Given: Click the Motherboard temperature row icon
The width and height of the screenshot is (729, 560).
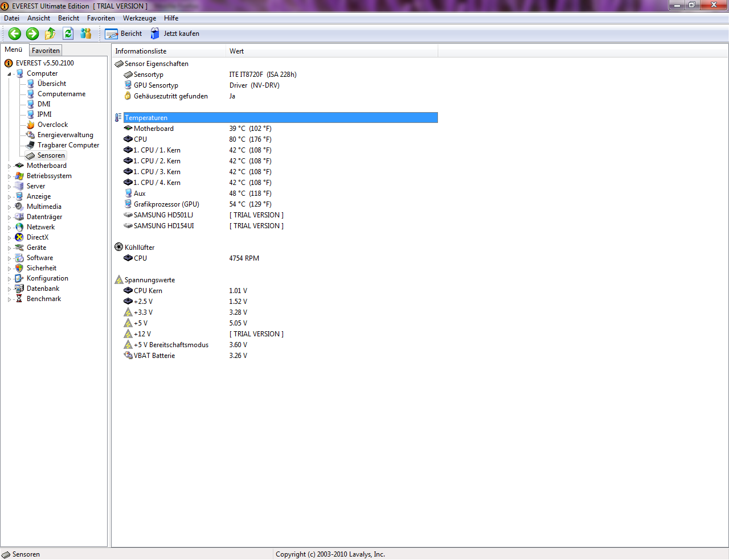Looking at the screenshot, I should (x=128, y=129).
